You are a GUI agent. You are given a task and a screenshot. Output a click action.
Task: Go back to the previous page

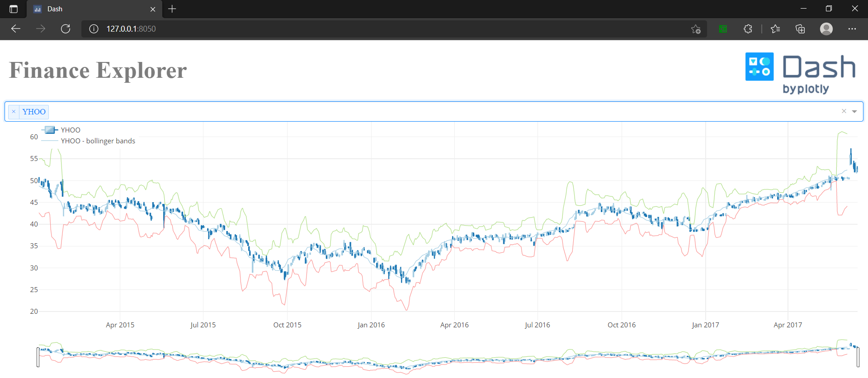click(x=16, y=29)
